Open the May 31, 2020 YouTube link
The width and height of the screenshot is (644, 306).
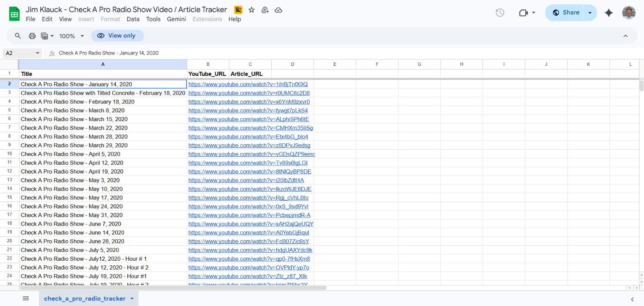click(x=249, y=215)
